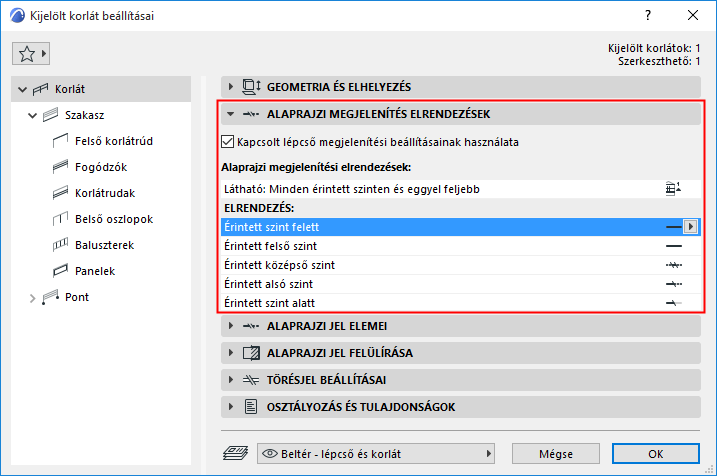
Task: Select the Érintett alsó szint row
Action: [x=460, y=284]
